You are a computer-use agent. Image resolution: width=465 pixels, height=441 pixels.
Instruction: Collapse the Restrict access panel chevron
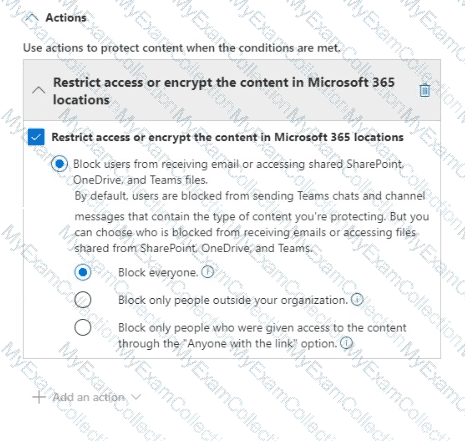click(x=39, y=90)
